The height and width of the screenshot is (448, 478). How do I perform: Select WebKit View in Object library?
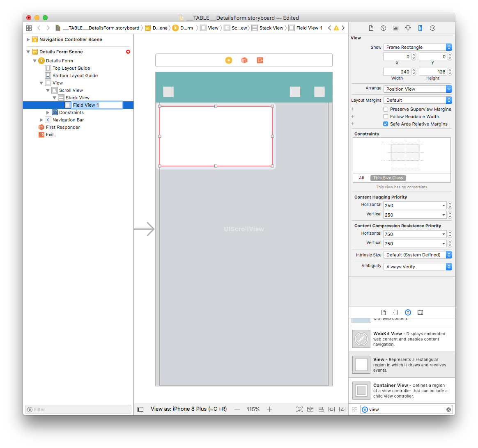402,339
